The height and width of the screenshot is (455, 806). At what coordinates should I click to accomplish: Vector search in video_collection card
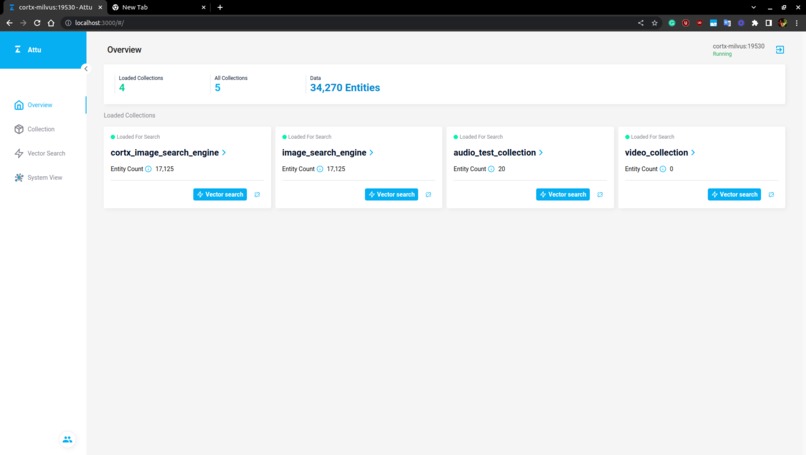(734, 194)
